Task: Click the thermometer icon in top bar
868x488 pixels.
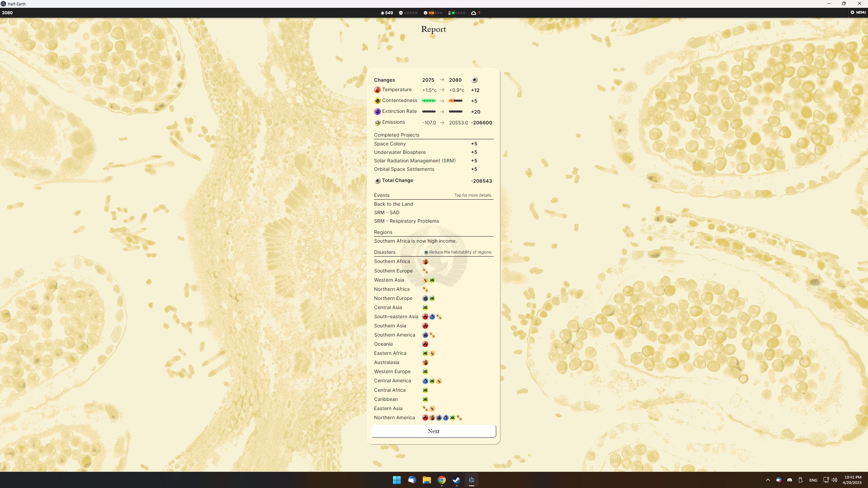Action: coord(449,13)
